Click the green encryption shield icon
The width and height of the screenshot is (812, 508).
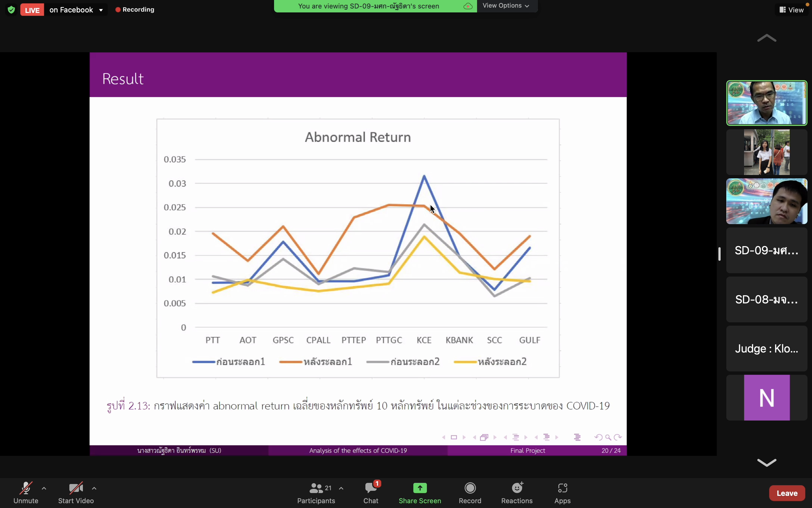click(11, 10)
